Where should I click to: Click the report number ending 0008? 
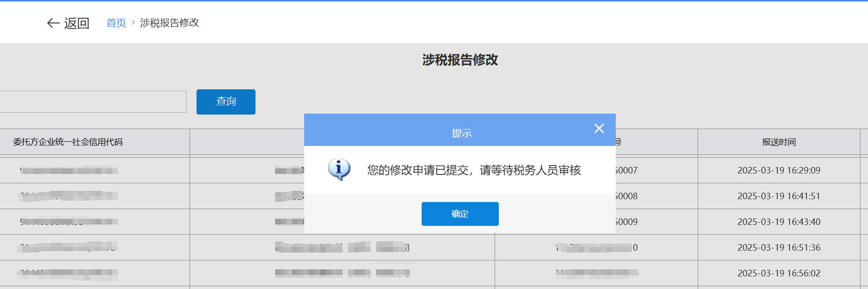click(x=627, y=196)
